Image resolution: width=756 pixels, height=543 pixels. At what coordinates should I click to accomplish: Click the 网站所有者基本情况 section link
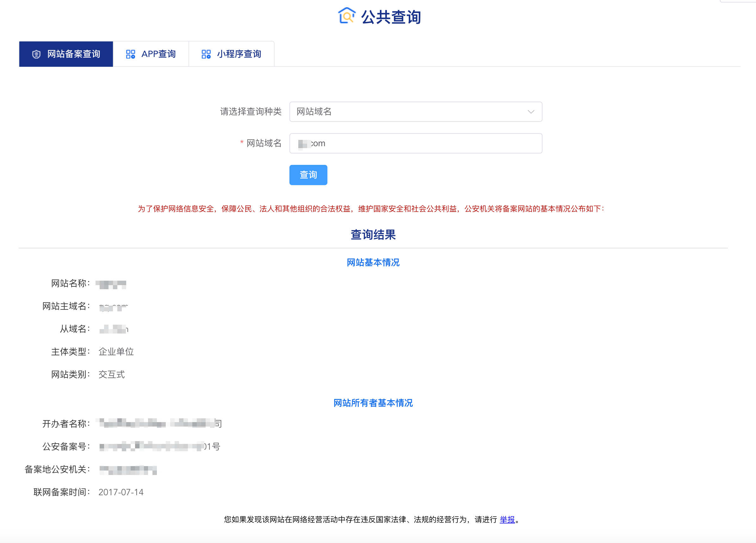tap(372, 403)
